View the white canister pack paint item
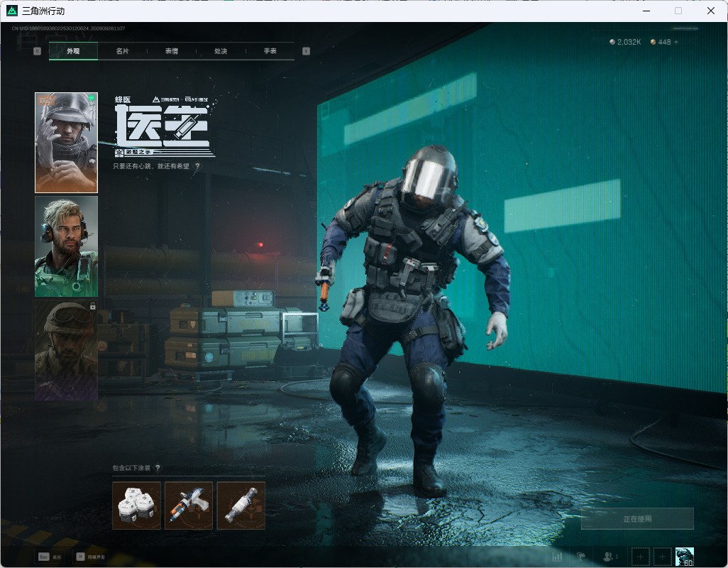Image resolution: width=728 pixels, height=568 pixels. click(136, 506)
